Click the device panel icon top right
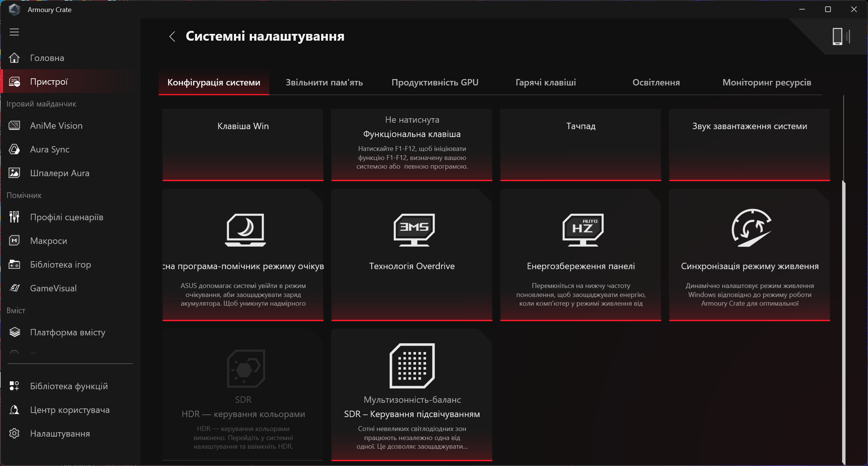The image size is (868, 466). point(840,37)
